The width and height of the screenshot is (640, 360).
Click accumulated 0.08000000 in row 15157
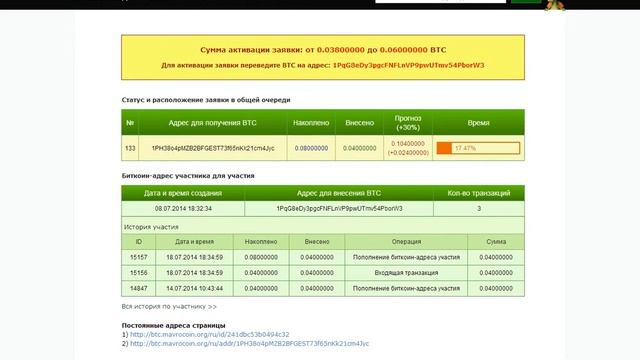tap(261, 258)
